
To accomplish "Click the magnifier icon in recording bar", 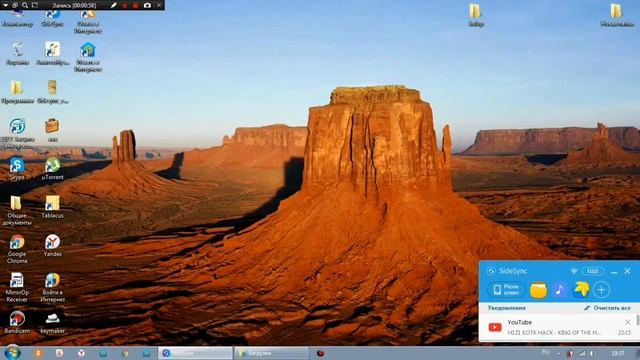I will [25, 5].
